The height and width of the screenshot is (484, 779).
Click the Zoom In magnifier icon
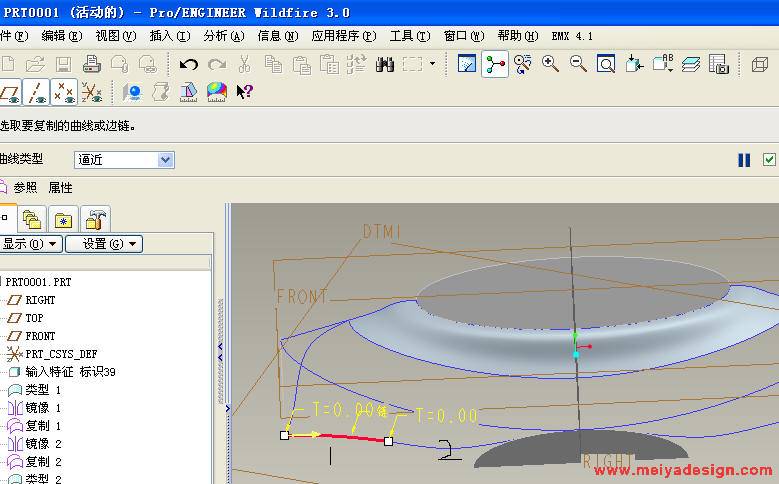coord(550,64)
